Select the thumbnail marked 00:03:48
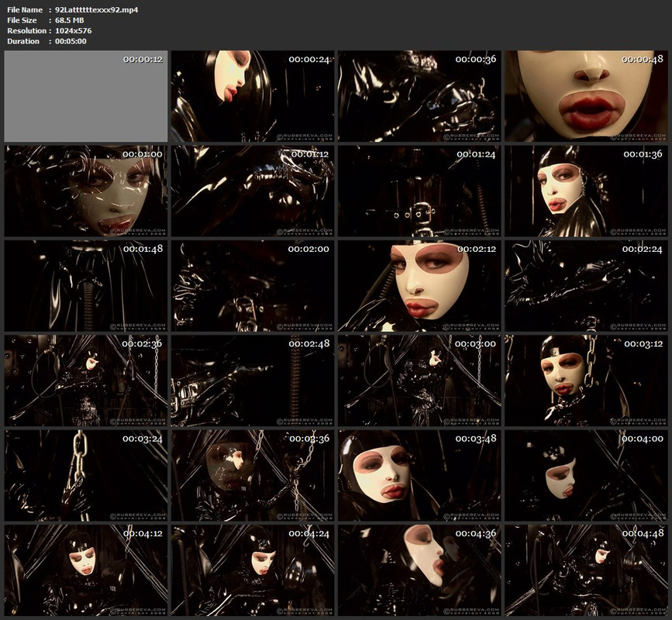This screenshot has height=620, width=672. point(419,476)
